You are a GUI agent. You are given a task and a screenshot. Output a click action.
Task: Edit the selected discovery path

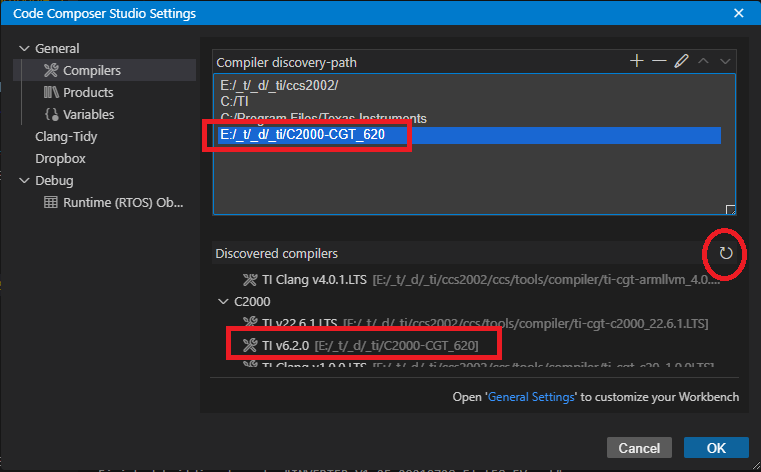click(x=681, y=61)
